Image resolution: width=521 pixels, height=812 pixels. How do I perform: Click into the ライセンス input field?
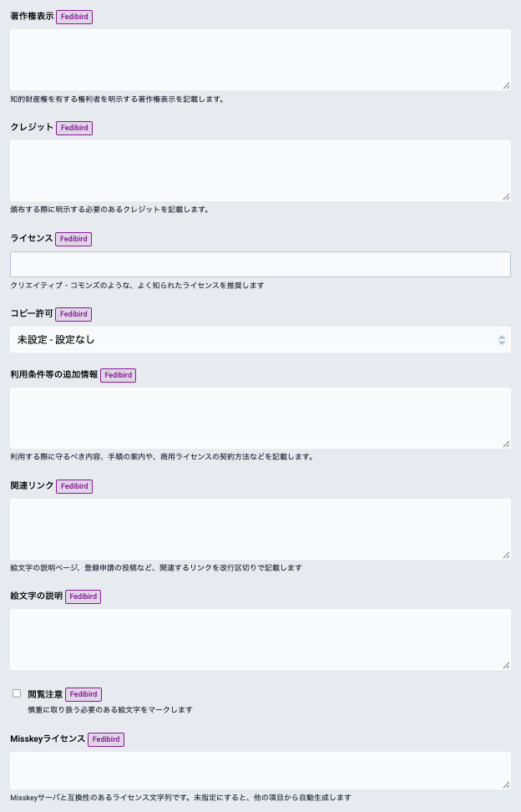click(x=260, y=264)
